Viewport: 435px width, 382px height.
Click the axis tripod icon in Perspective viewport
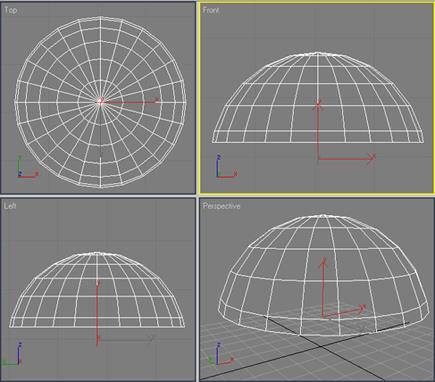point(221,354)
